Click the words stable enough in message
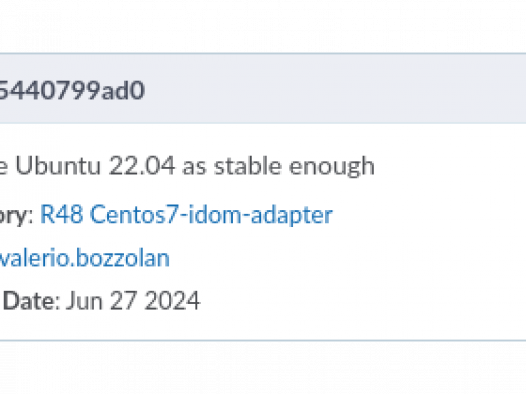The height and width of the screenshot is (394, 526). pos(295,166)
